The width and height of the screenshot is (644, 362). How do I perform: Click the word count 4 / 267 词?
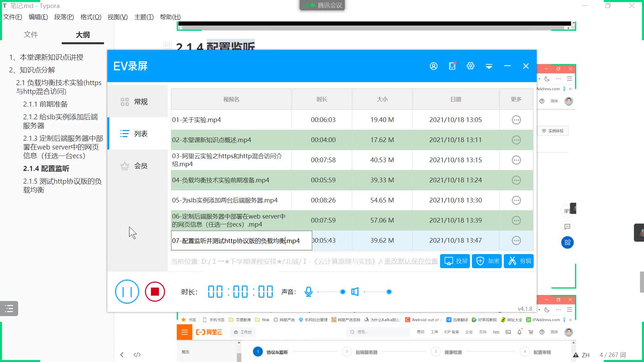[x=613, y=355]
